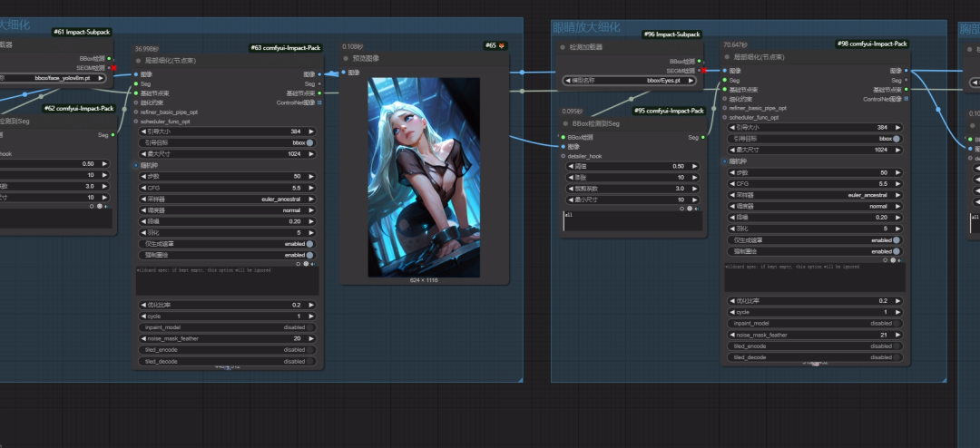Click the BBox output dot on node #96
The height and width of the screenshot is (448, 980).
click(x=700, y=62)
